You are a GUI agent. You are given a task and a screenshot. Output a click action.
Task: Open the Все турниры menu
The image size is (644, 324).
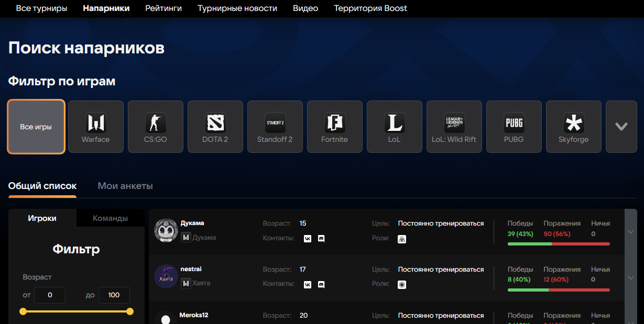tap(41, 8)
